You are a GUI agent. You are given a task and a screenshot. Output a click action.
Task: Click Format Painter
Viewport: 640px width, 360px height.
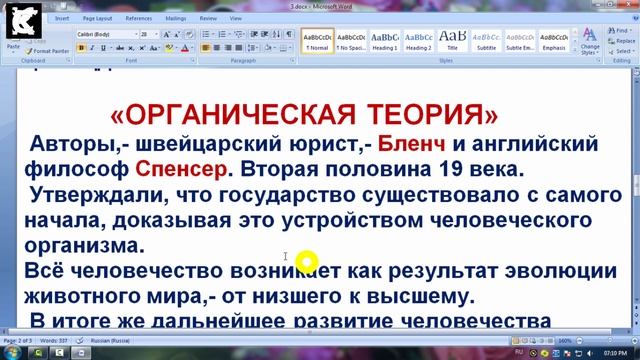[x=47, y=51]
